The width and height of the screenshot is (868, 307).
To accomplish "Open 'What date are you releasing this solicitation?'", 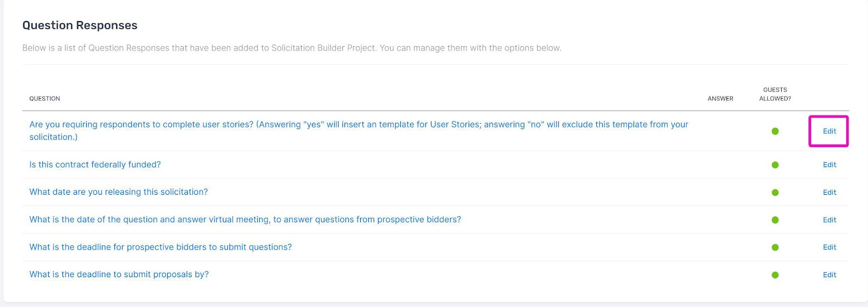I will 118,192.
